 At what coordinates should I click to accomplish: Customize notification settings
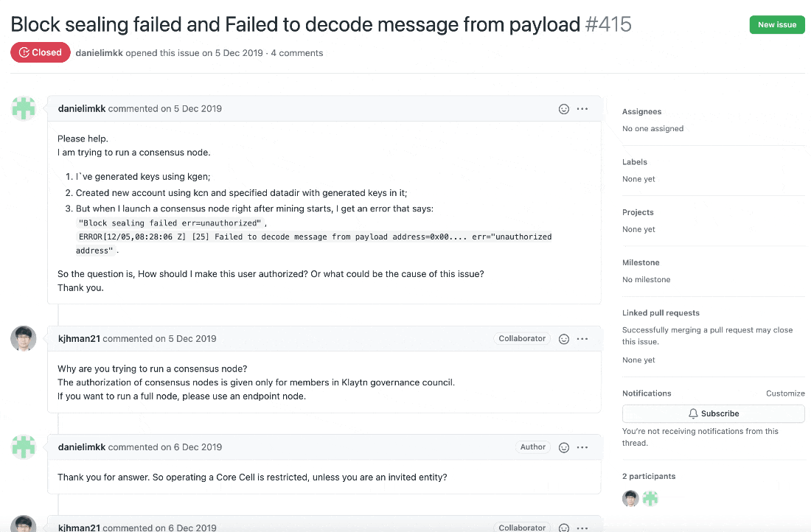pyautogui.click(x=785, y=393)
